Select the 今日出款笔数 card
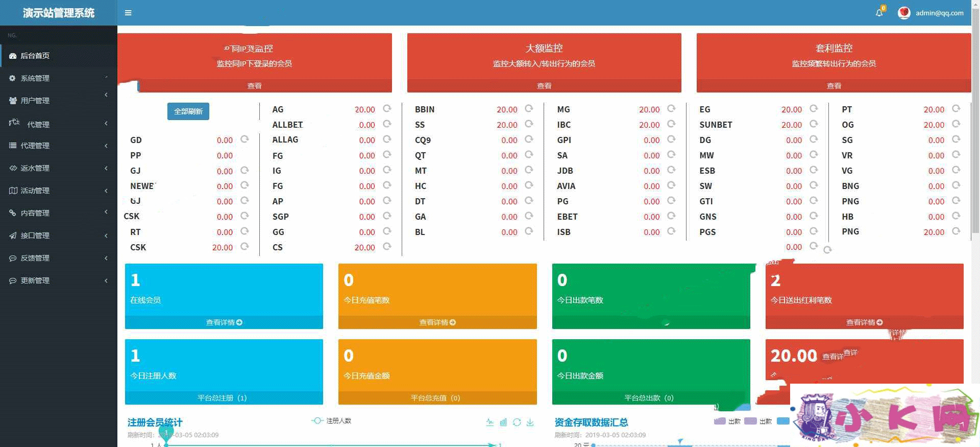980x447 pixels. 651,296
